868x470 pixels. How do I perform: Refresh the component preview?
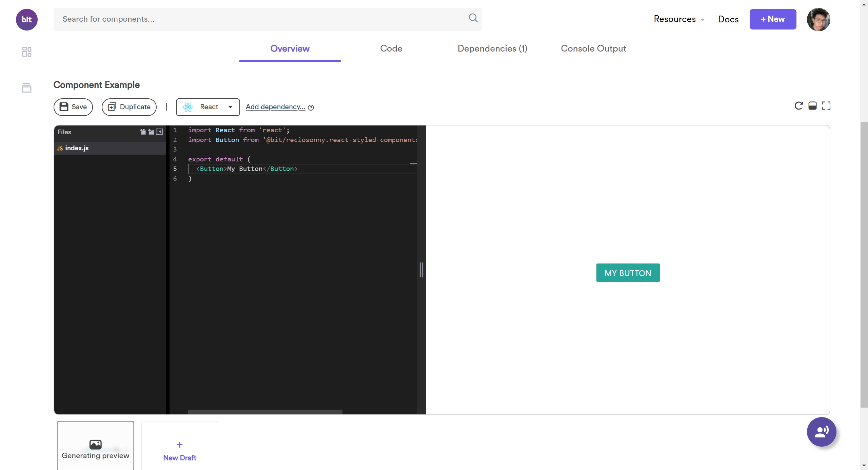[x=798, y=106]
